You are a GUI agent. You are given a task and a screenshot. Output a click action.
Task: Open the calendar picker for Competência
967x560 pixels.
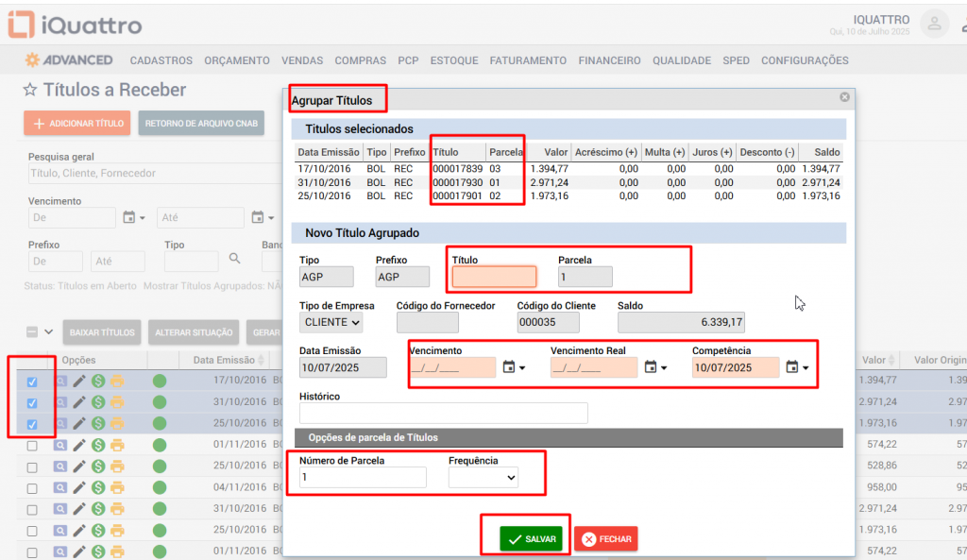point(797,367)
